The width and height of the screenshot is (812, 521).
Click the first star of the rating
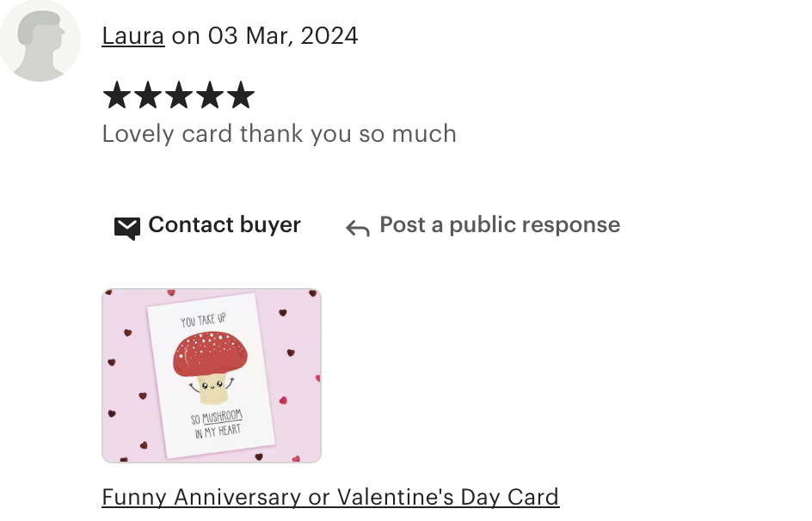click(117, 95)
